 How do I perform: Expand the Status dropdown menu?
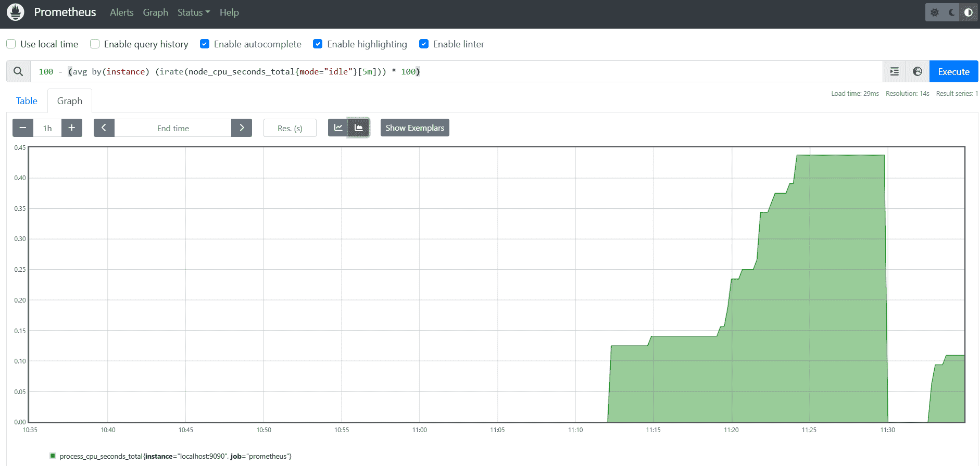(193, 12)
